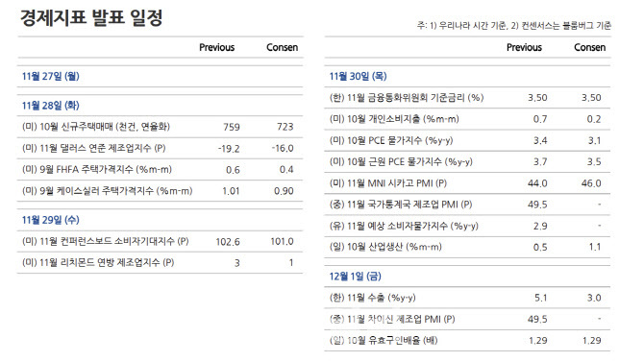The width and height of the screenshot is (644, 362).
Task: Click the value 1.1
Action: 595,247
